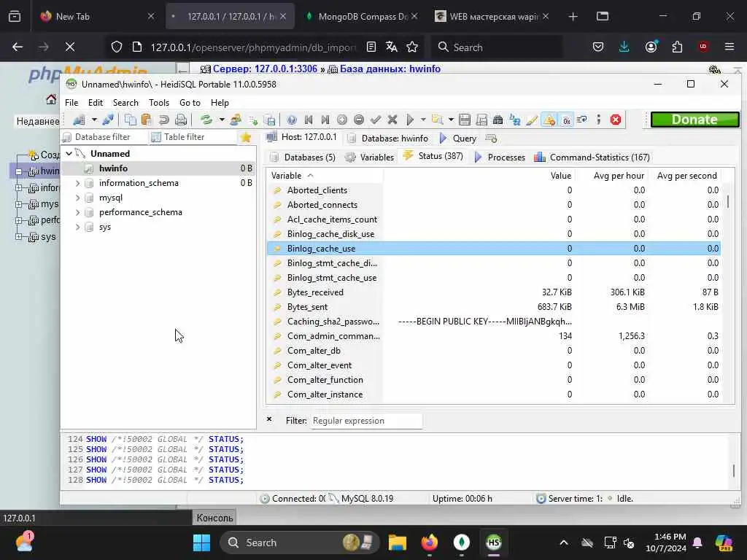Select the Com_admin_comman... status row
Screen dimensions: 747x560
[x=494, y=336]
